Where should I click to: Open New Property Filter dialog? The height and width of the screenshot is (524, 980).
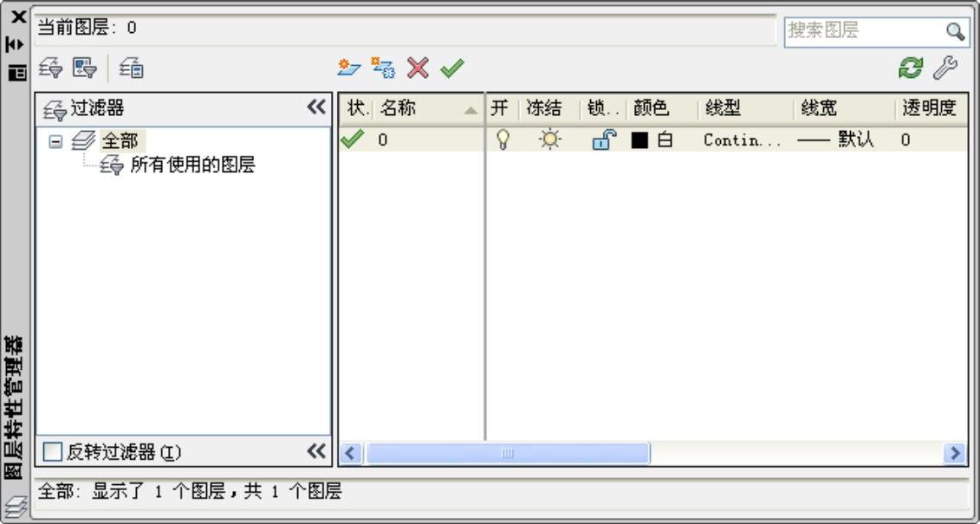click(x=50, y=68)
